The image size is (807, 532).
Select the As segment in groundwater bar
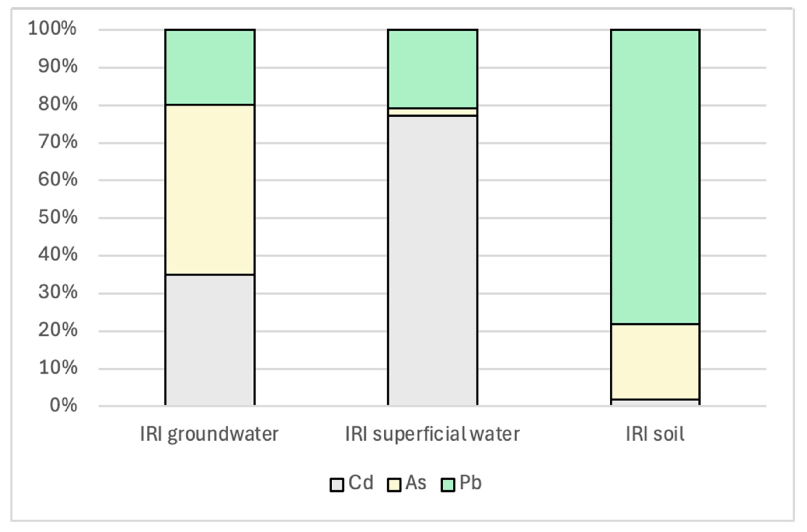pyautogui.click(x=210, y=189)
